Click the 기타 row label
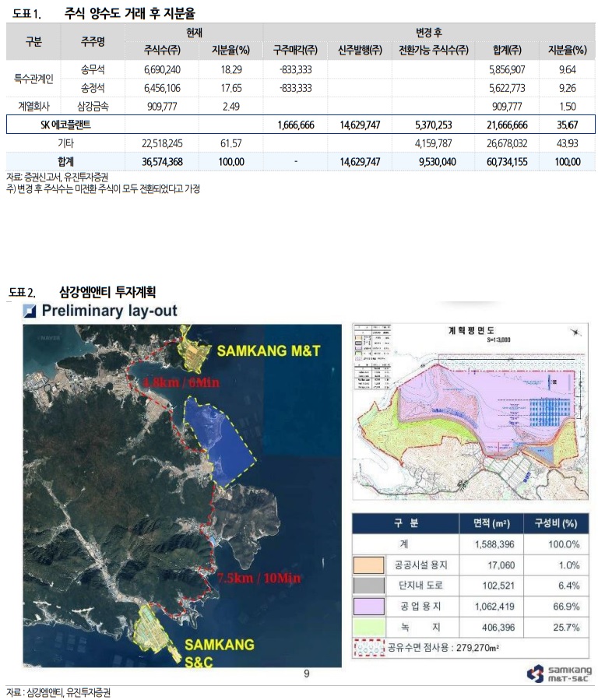The width and height of the screenshot is (598, 700). (65, 143)
